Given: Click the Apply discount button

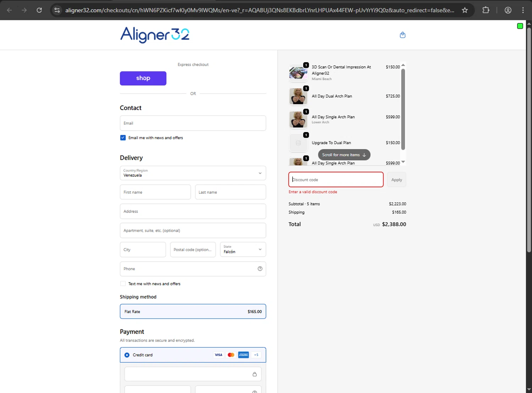Looking at the screenshot, I should 397,180.
